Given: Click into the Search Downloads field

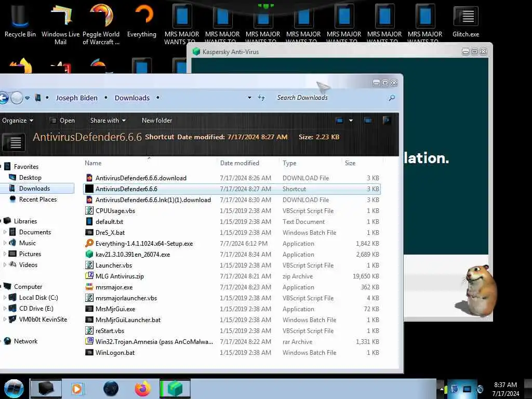Looking at the screenshot, I should pyautogui.click(x=329, y=98).
